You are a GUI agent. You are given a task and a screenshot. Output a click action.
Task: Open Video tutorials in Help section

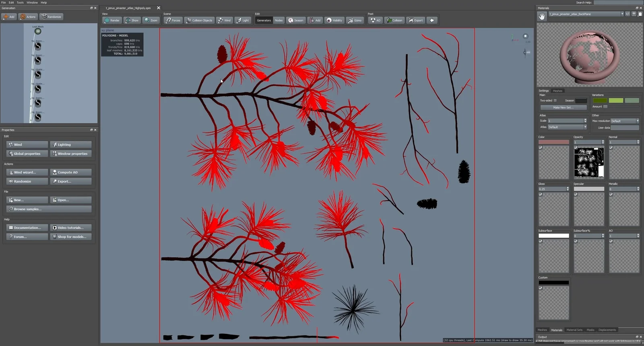tap(71, 228)
